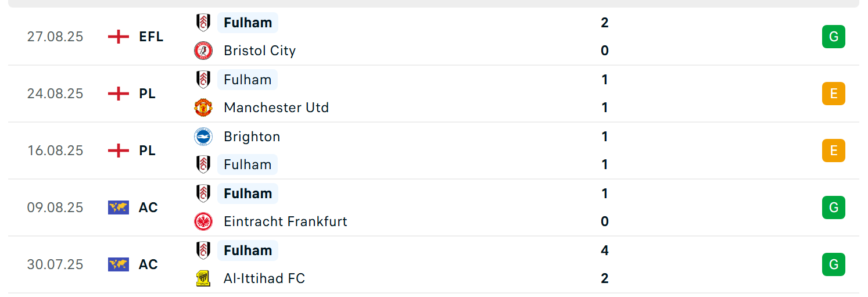Image resolution: width=868 pixels, height=297 pixels.
Task: Open match dated 16.08.25
Action: click(x=433, y=151)
